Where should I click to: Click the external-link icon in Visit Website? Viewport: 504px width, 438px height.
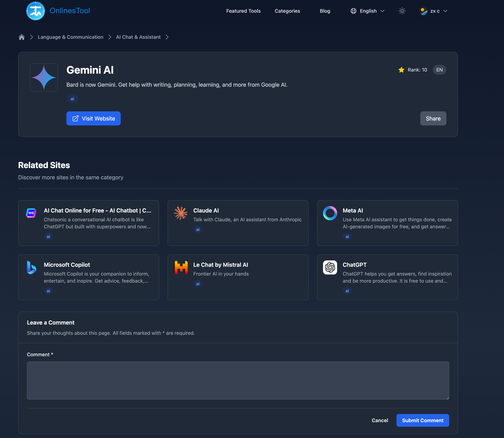(76, 119)
